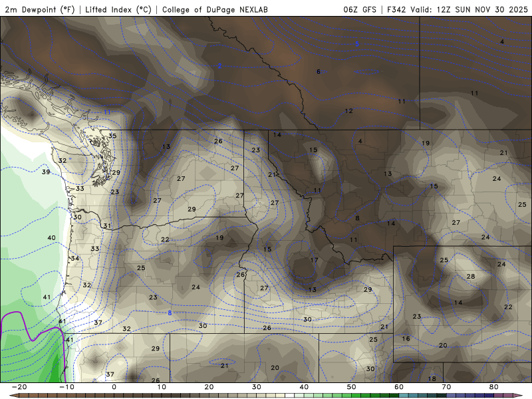Viewport: 532px width, 399px height.
Task: Click the dewpoint value '12' on the map
Action: pyautogui.click(x=348, y=111)
